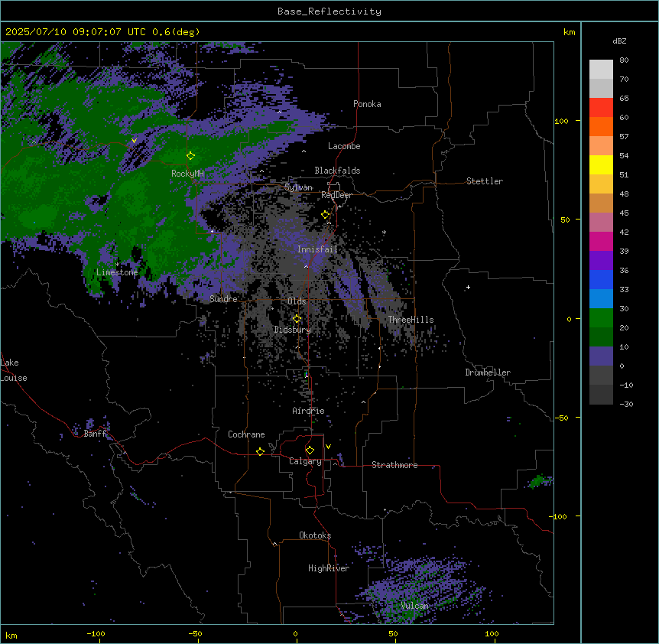This screenshot has width=659, height=644.
Task: Click the yellow v marker beside Calgary's diamond
Action: tap(328, 447)
